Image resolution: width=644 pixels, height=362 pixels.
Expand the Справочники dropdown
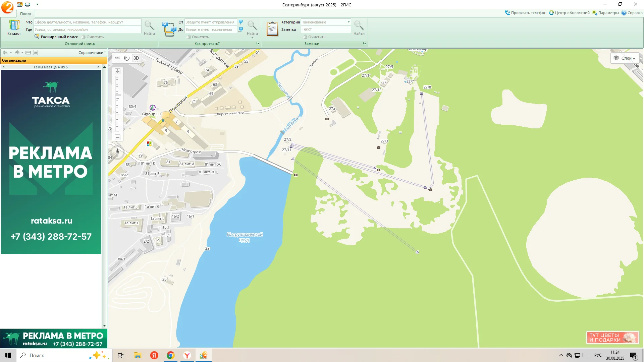(x=92, y=53)
